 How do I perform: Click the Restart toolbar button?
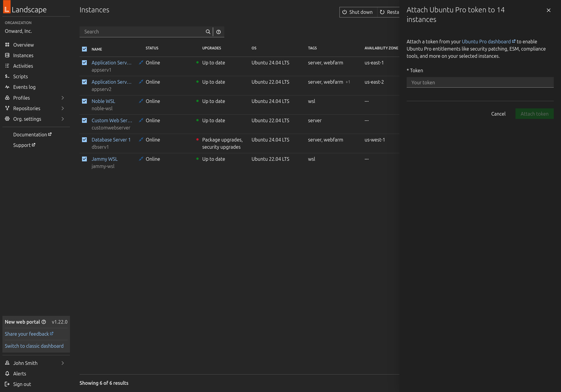pos(389,12)
